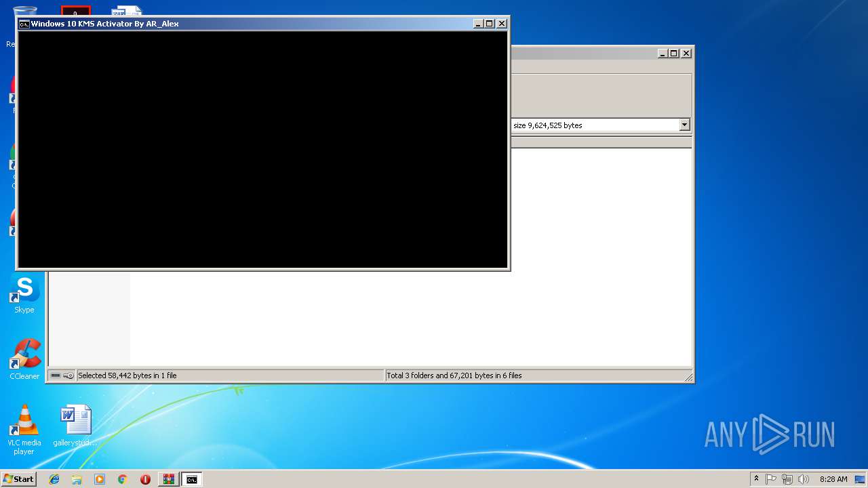Image resolution: width=868 pixels, height=488 pixels.
Task: Launch Google Chrome from taskbar
Action: click(x=122, y=479)
